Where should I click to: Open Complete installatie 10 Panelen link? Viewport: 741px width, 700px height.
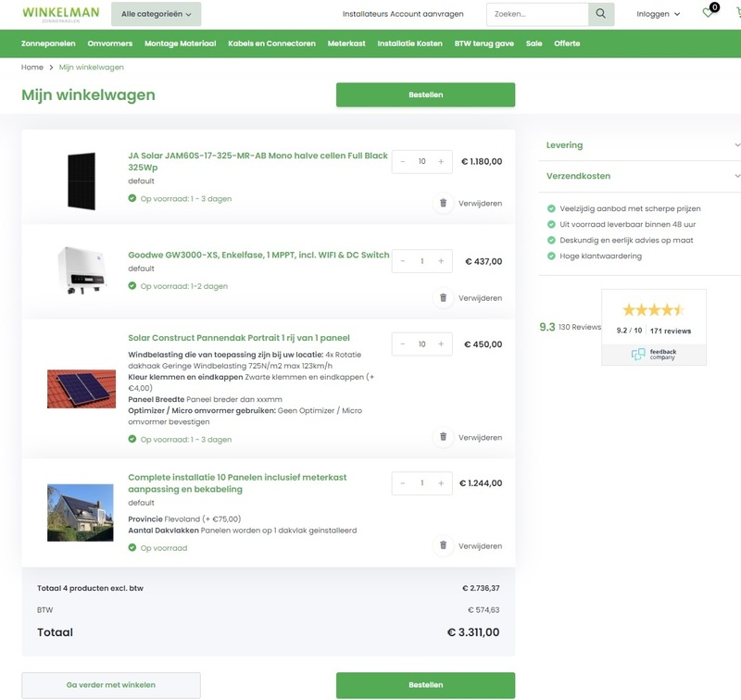click(x=237, y=483)
